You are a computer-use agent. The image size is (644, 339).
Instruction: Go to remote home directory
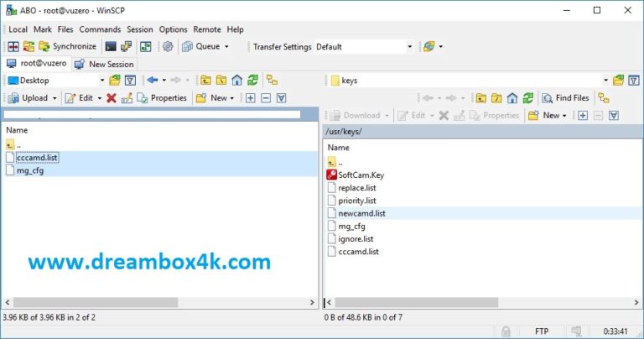coord(512,98)
